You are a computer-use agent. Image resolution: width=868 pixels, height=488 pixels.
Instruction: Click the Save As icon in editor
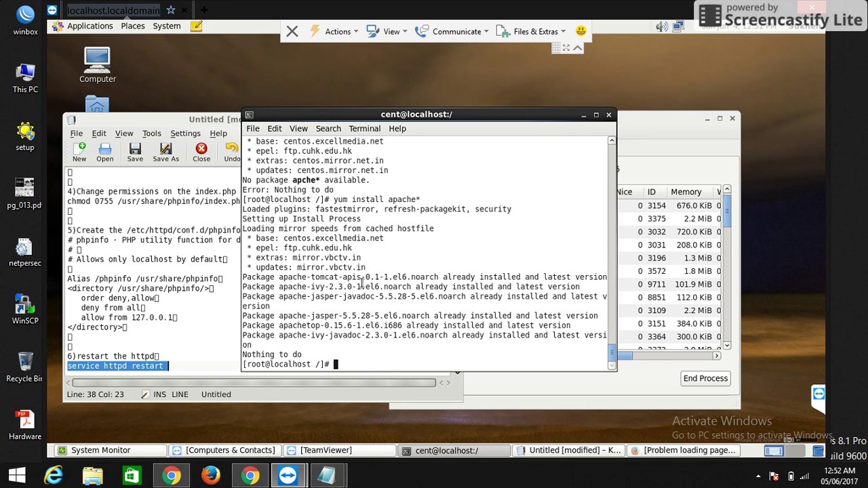point(165,152)
